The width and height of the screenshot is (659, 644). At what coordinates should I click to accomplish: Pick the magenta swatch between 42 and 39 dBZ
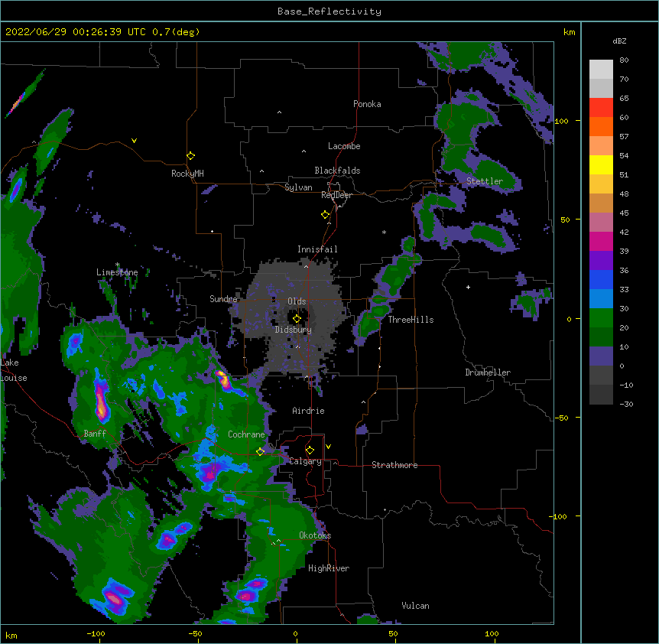point(601,241)
